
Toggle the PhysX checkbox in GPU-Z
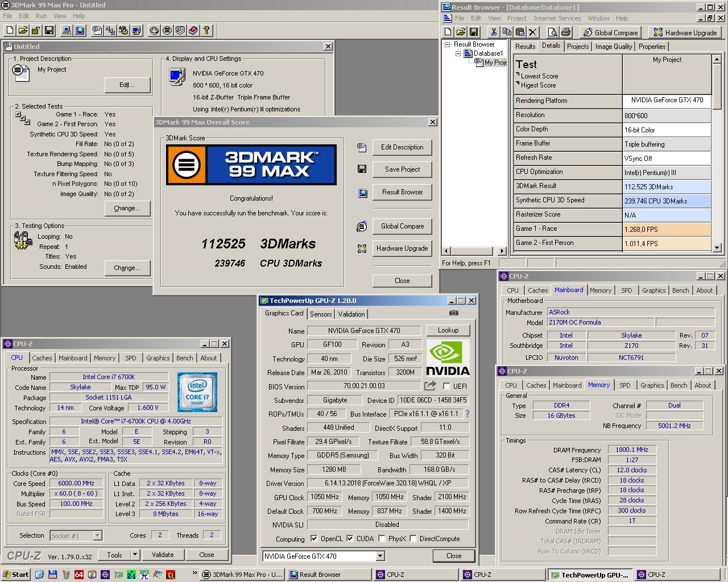tap(382, 538)
